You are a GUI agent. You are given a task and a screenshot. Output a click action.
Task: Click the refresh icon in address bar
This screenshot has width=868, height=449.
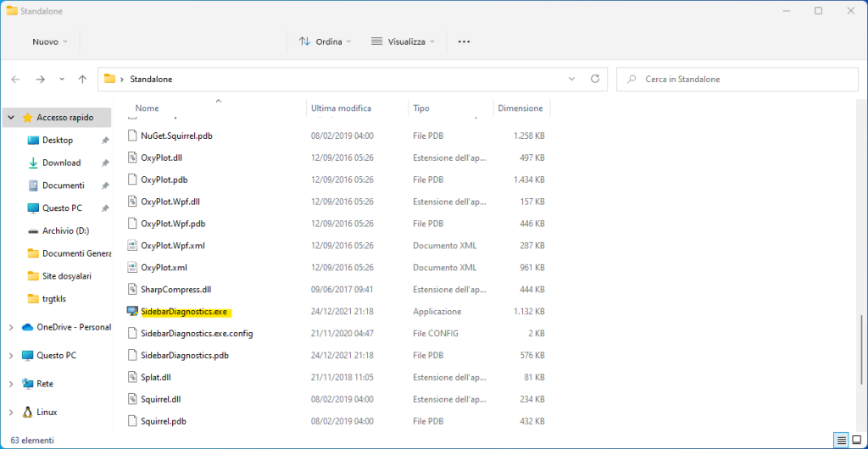pos(595,79)
